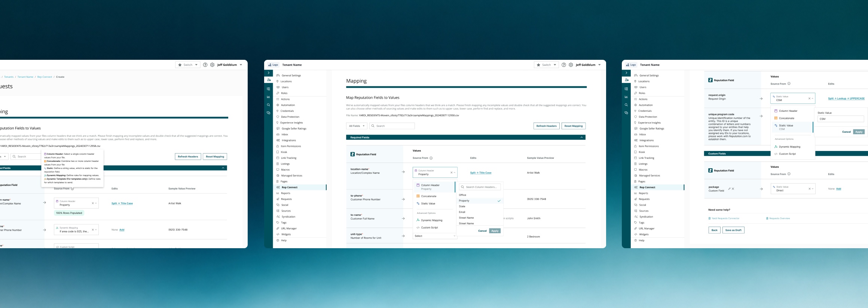The image size is (868, 308).
Task: Remove package custom field with X icon
Action: (x=733, y=189)
